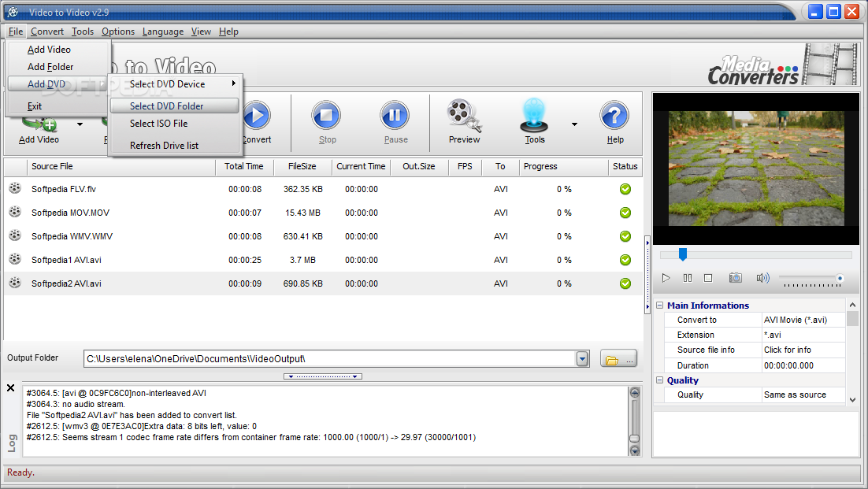
Task: Click the green status check for Softpedia FLV.flv
Action: 625,189
